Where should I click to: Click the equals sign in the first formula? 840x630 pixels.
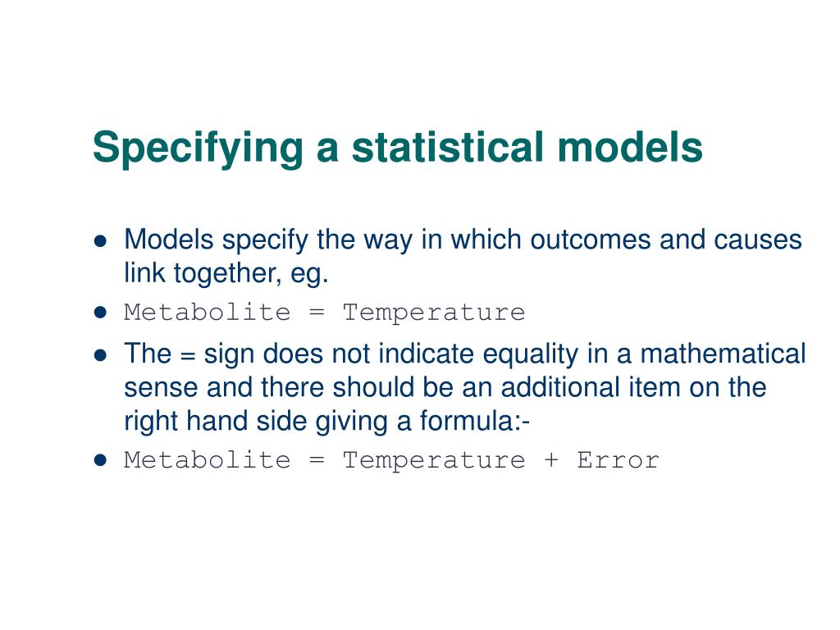[x=317, y=313]
